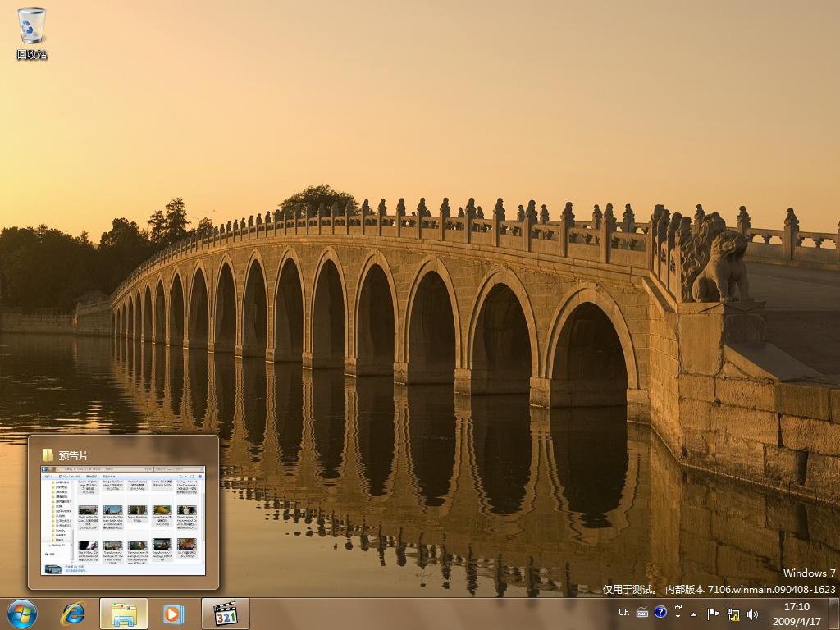
Task: Open Windows Media Player from taskbar
Action: pyautogui.click(x=173, y=614)
